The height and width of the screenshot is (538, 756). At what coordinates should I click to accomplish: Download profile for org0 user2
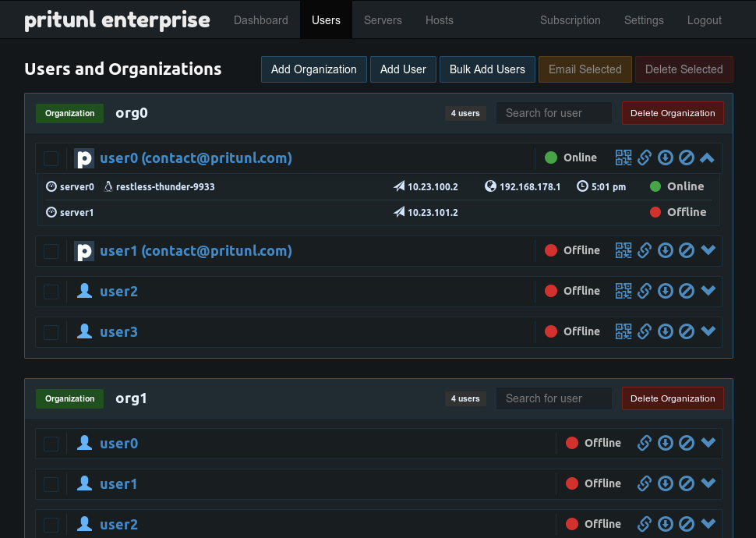click(666, 291)
